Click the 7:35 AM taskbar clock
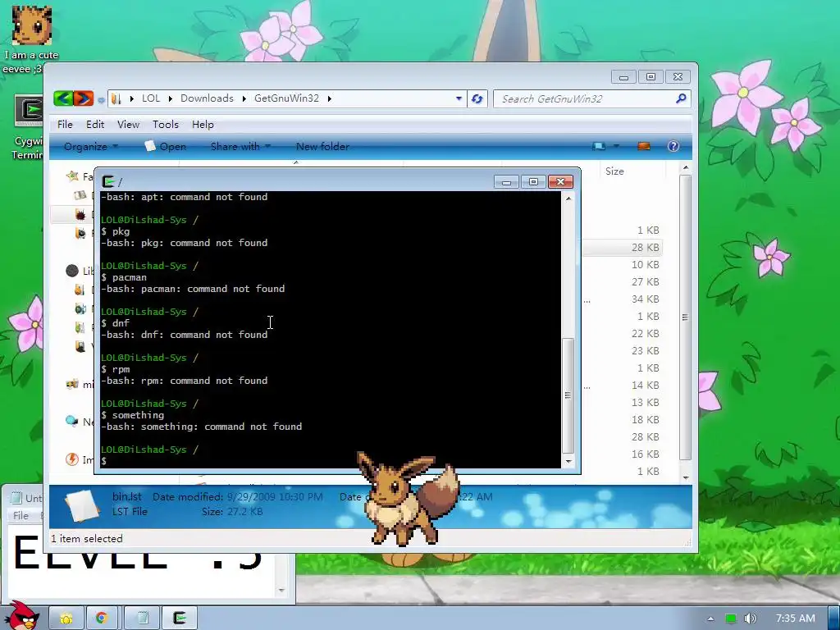The height and width of the screenshot is (630, 840). point(796,619)
